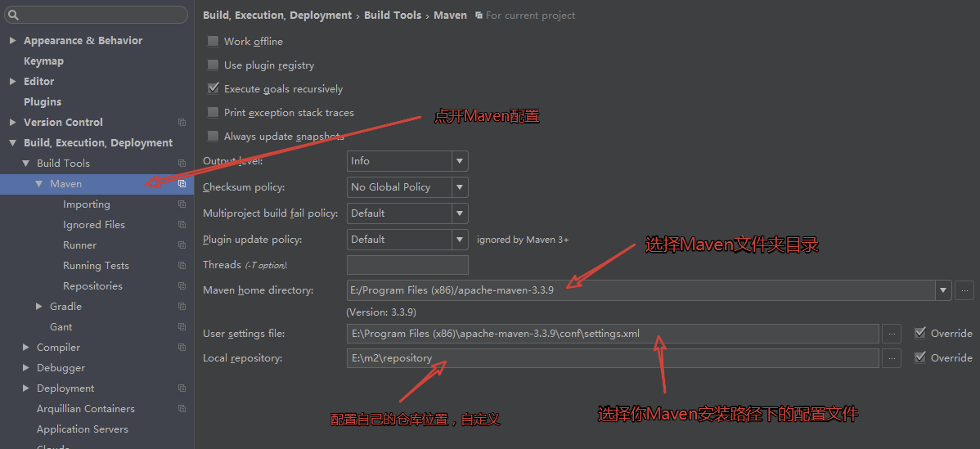Click the search magnifier icon

(x=14, y=15)
